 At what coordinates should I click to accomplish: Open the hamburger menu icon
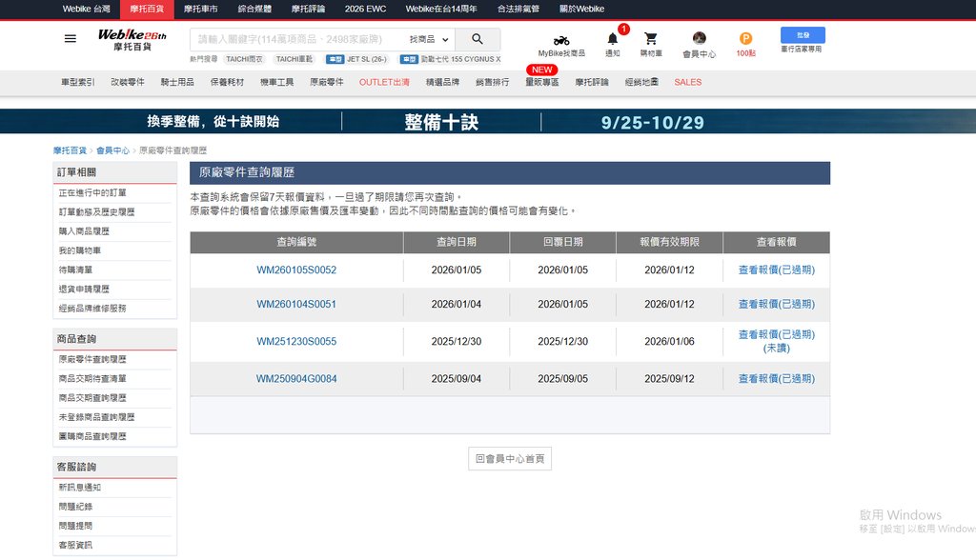coord(71,39)
